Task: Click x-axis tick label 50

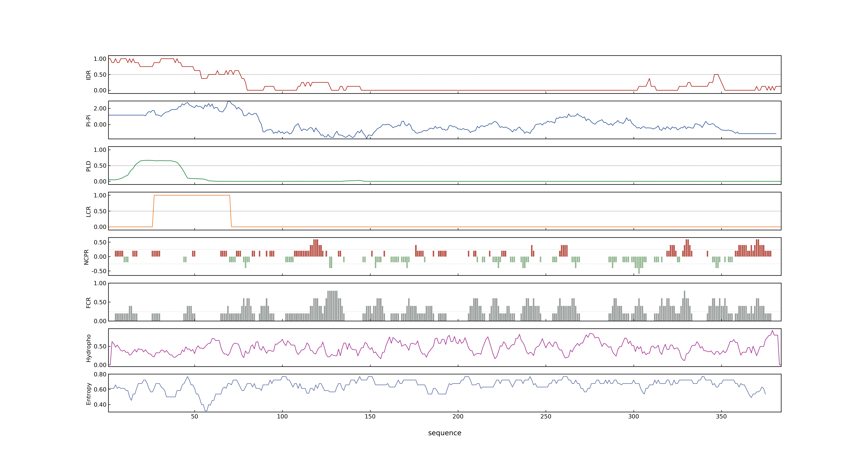Action: click(194, 416)
